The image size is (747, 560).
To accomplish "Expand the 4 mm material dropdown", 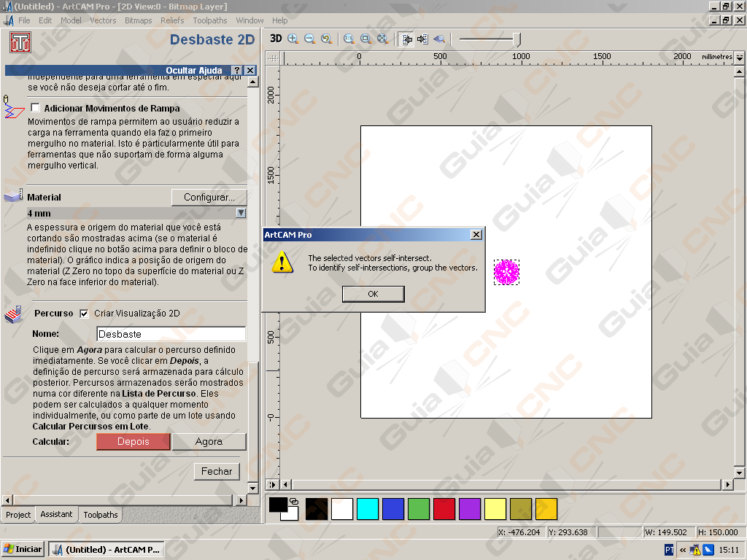I will [x=241, y=213].
